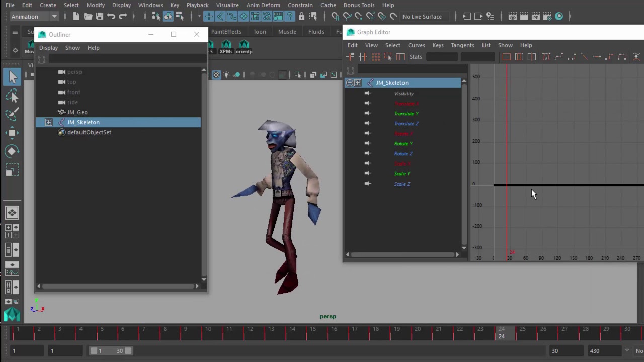The image size is (644, 362).
Task: Switch to the Muscle shelf tab
Action: (287, 32)
